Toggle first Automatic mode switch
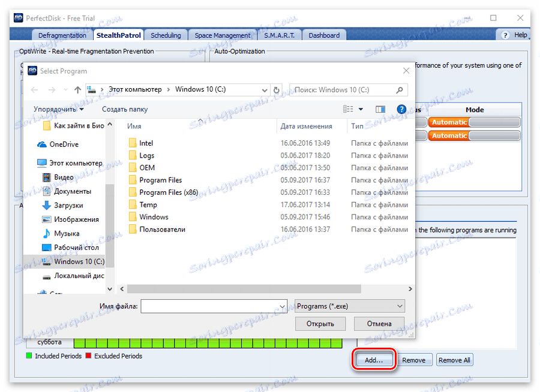This screenshot has height=392, width=540. pyautogui.click(x=474, y=122)
